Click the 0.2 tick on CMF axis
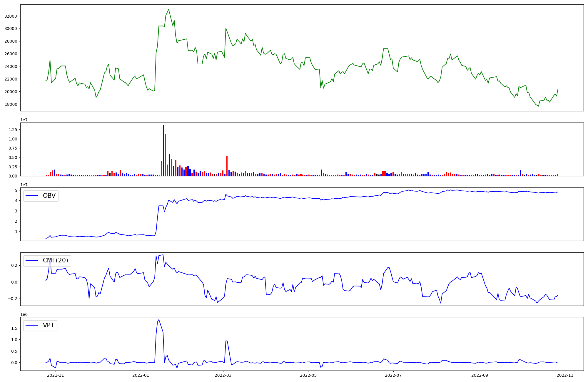This screenshot has height=382, width=588. point(14,265)
